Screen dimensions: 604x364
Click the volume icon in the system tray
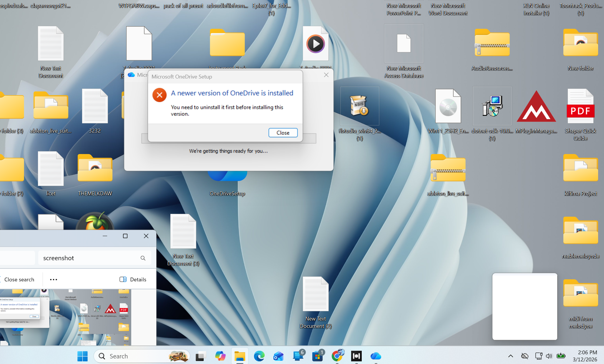click(549, 356)
